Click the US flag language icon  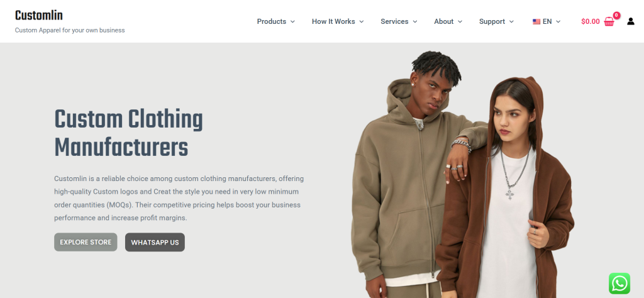pyautogui.click(x=536, y=22)
